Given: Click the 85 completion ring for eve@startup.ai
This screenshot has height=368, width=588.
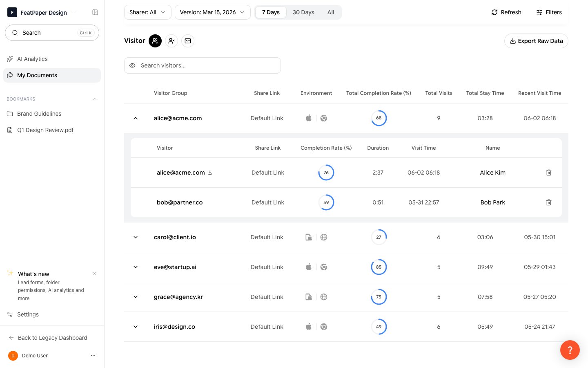Looking at the screenshot, I should pyautogui.click(x=379, y=267).
